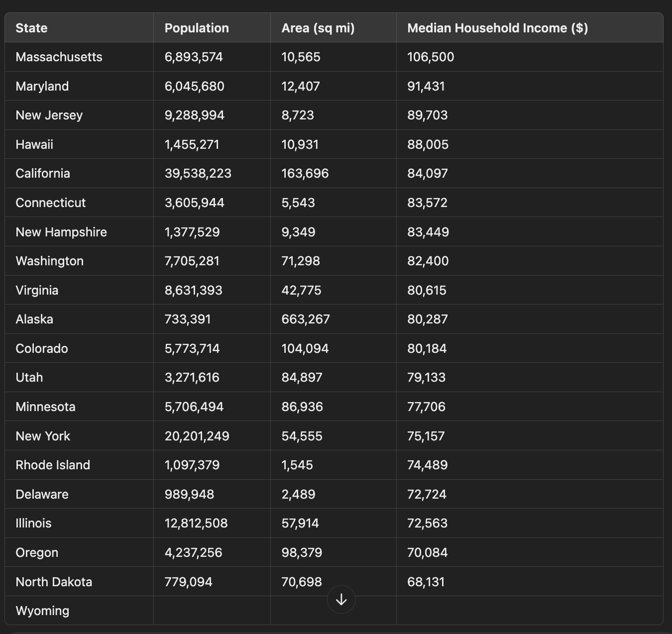
Task: Click North Dakota income value 68,131
Action: [426, 582]
